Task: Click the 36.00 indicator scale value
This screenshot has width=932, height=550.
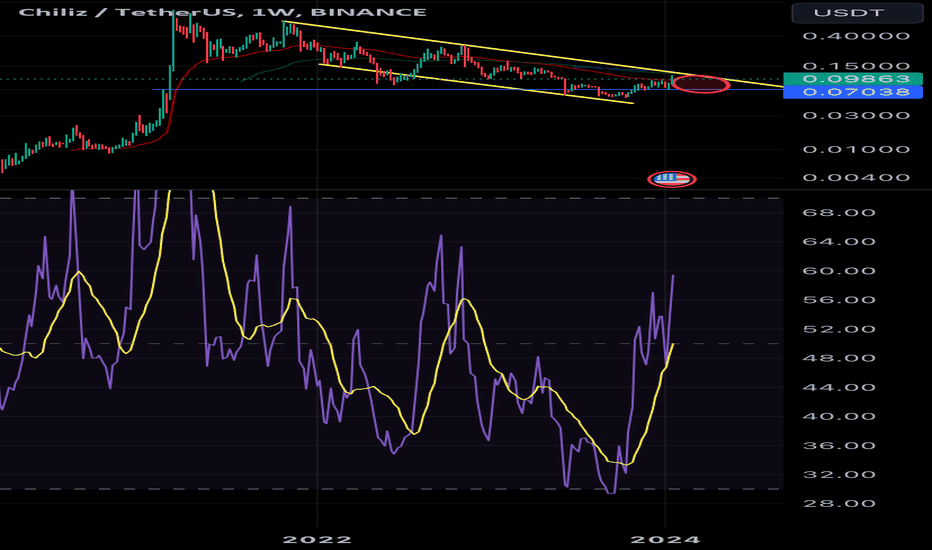Action: (839, 446)
